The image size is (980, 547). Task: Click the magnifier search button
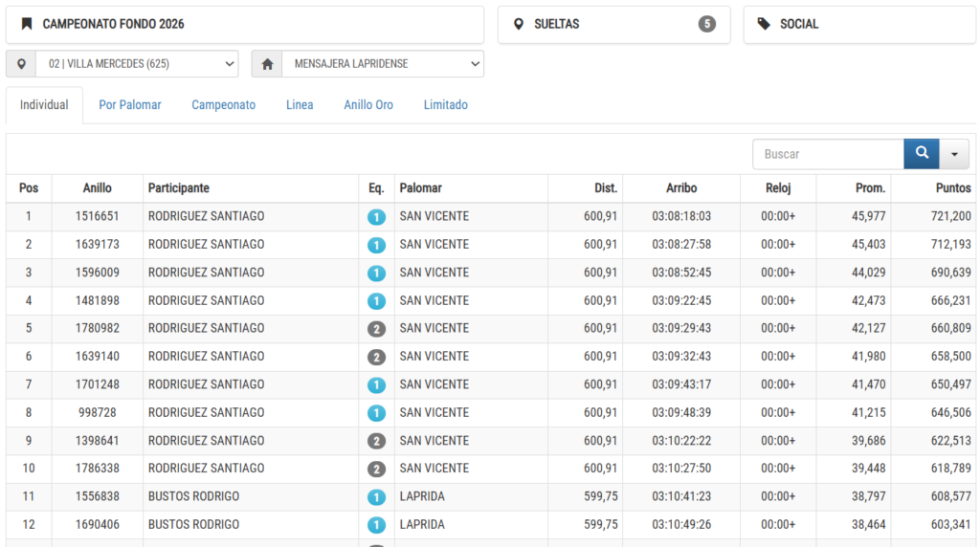tap(922, 154)
